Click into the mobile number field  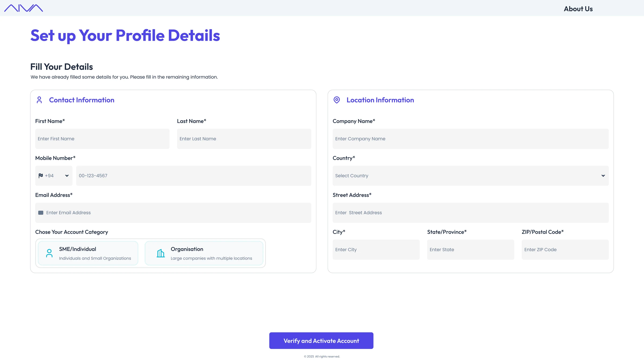point(193,176)
